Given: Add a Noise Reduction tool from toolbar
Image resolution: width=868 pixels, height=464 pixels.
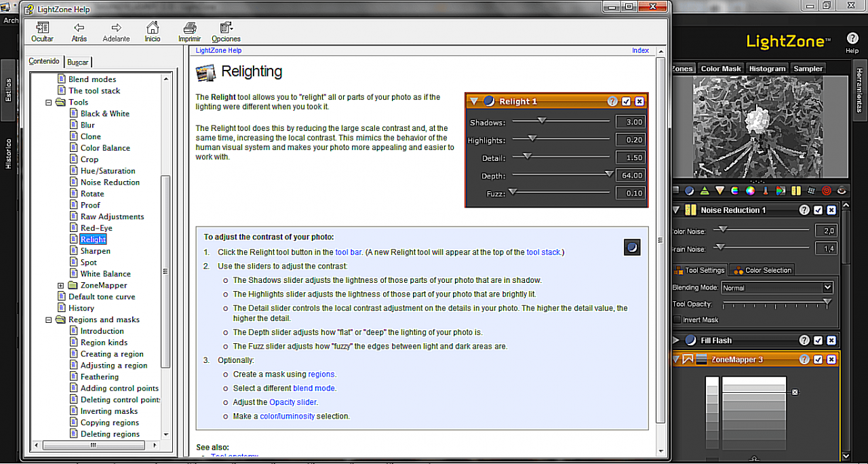Looking at the screenshot, I should point(797,191).
